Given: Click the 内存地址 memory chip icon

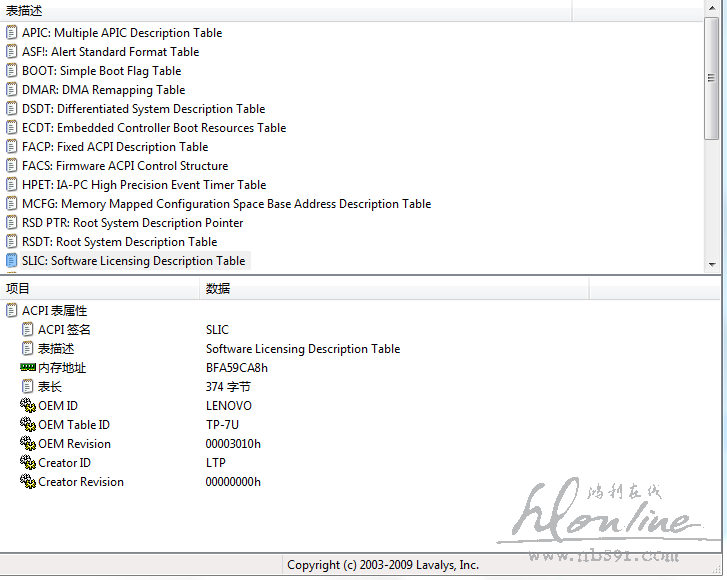Looking at the screenshot, I should point(28,368).
